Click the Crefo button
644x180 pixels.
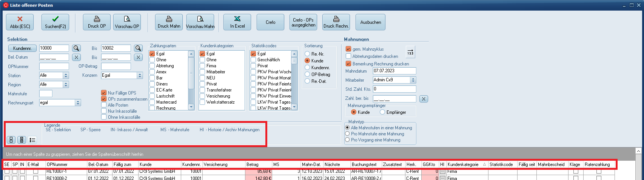271,22
